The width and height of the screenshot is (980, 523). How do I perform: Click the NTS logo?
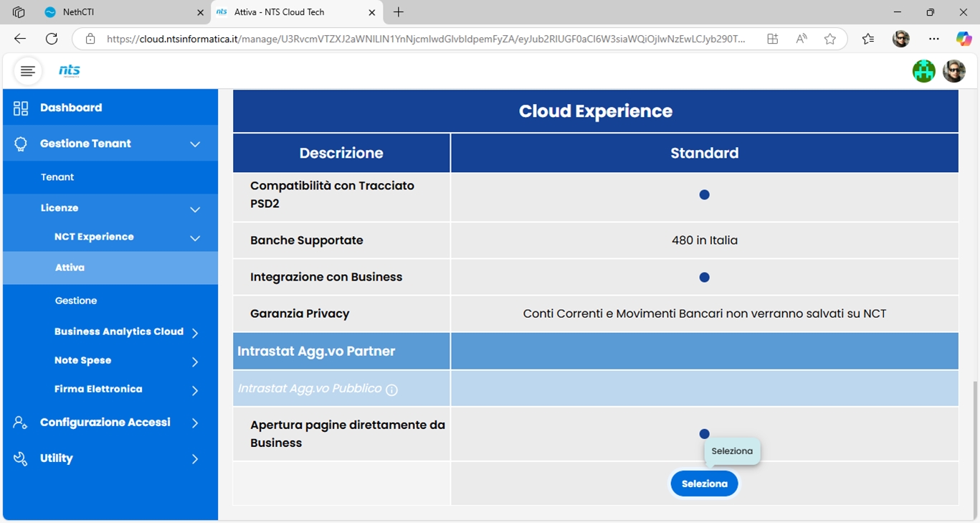point(70,70)
